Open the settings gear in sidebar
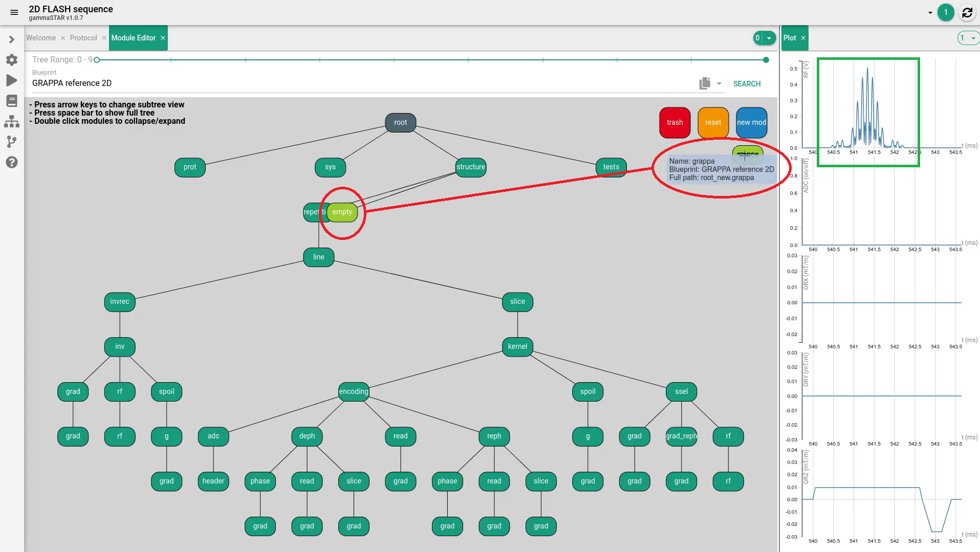This screenshot has height=552, width=980. click(x=12, y=60)
